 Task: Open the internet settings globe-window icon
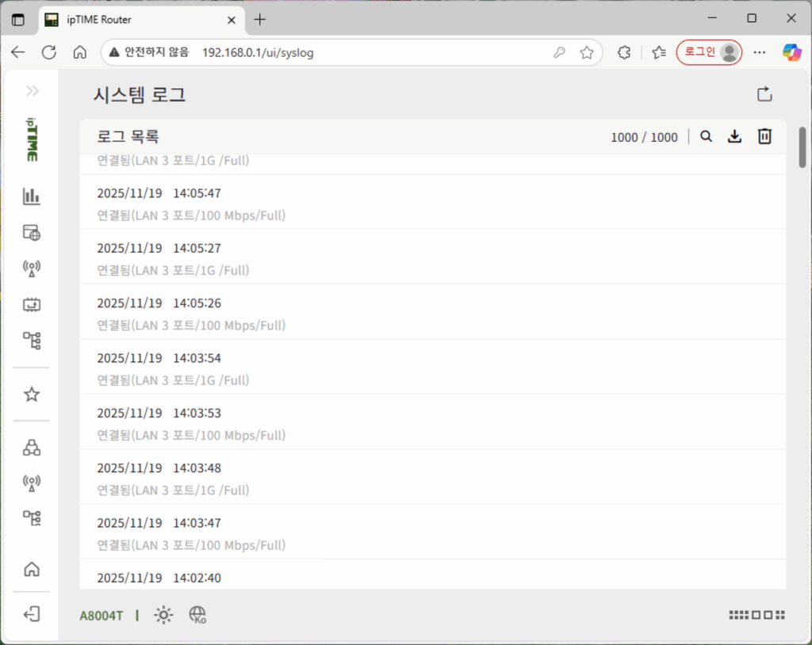(x=32, y=232)
